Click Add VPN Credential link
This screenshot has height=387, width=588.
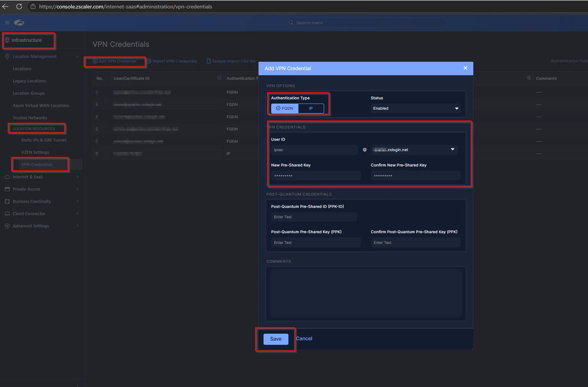pyautogui.click(x=117, y=61)
